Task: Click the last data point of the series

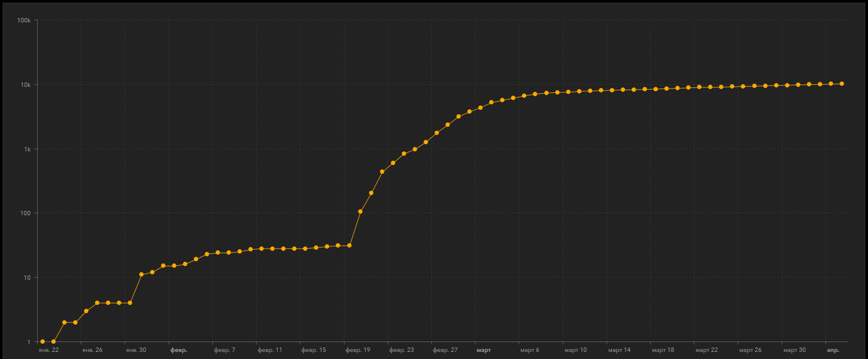Action: click(842, 84)
